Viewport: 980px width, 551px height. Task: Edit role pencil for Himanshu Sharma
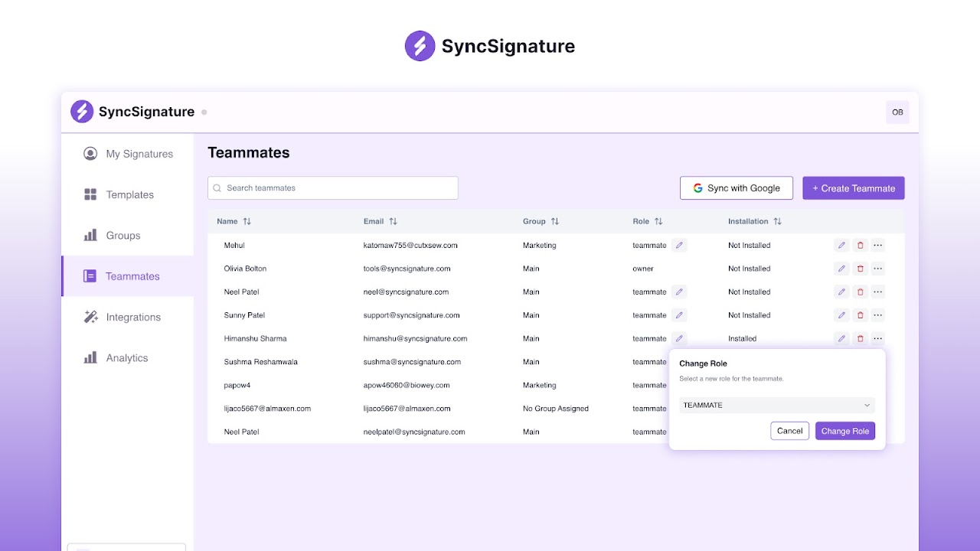[x=679, y=339]
